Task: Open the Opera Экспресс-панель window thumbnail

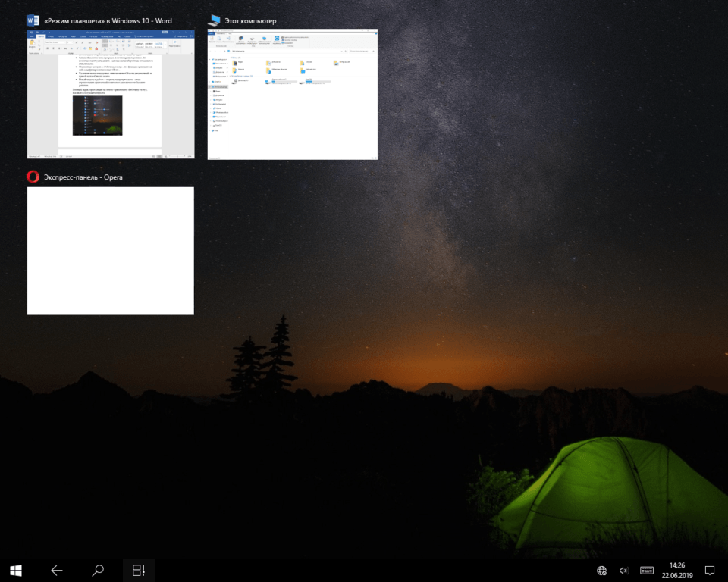Action: [111, 251]
